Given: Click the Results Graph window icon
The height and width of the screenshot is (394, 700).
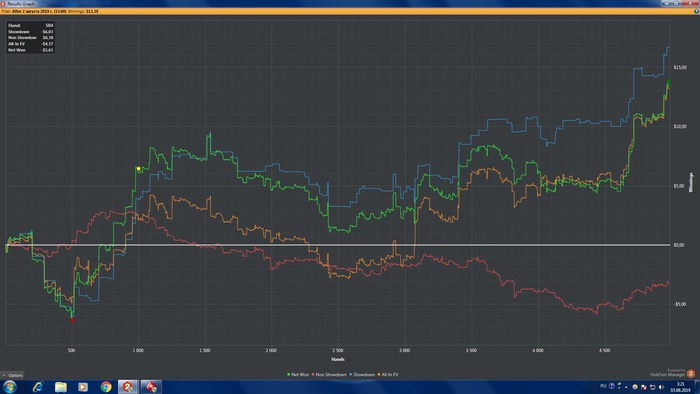Looking at the screenshot, I should 3,3.
